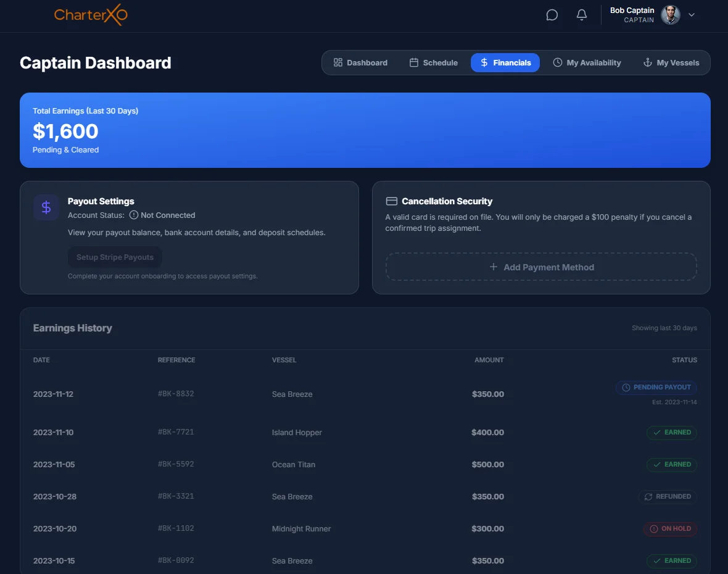Select reference #BK-5592
The image size is (728, 574).
coord(176,464)
